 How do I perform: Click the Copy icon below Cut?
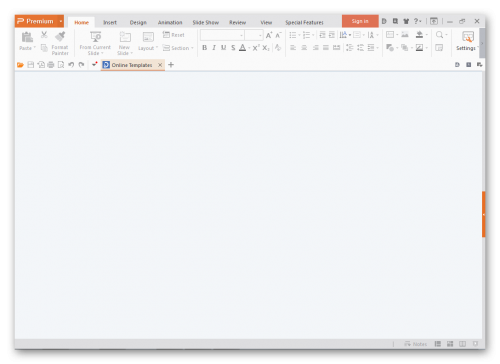(x=44, y=48)
